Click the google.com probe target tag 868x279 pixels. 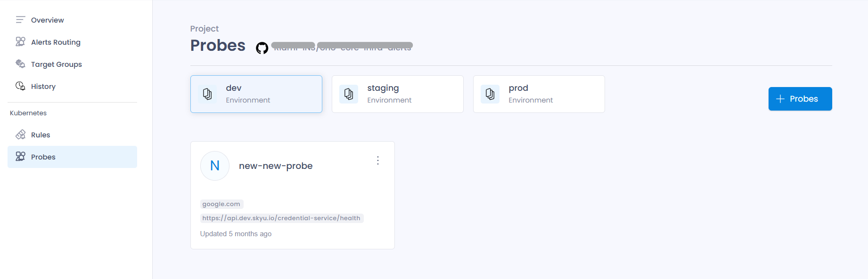pos(221,204)
